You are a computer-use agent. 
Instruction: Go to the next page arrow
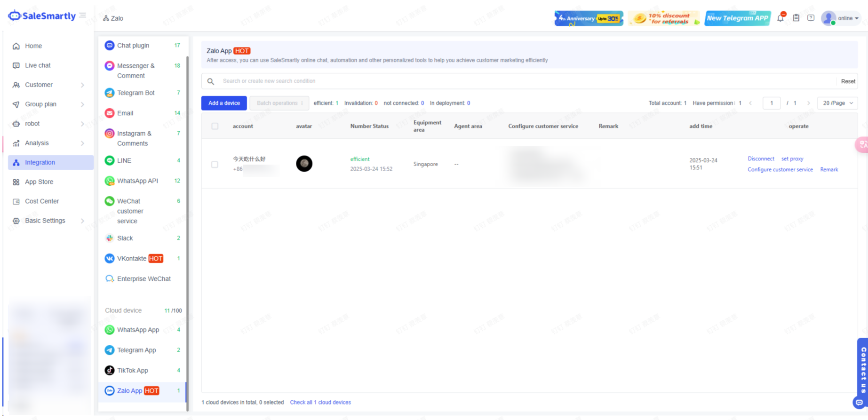click(809, 103)
